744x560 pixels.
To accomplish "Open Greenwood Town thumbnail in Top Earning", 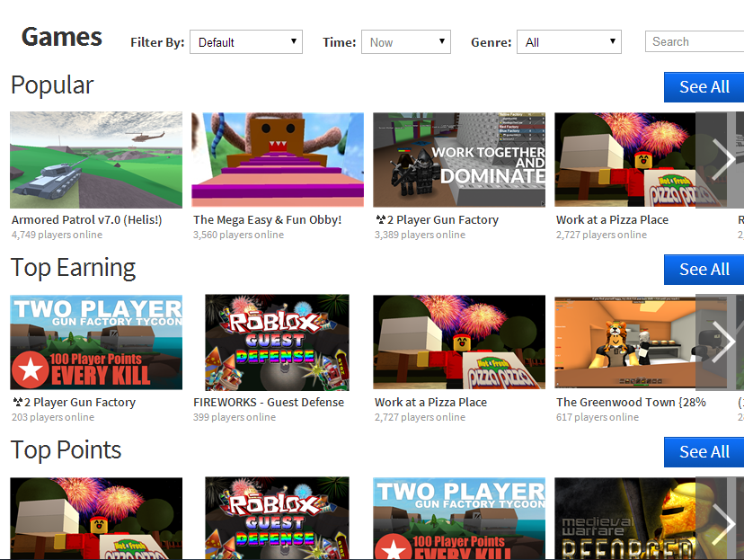I will pos(624,342).
